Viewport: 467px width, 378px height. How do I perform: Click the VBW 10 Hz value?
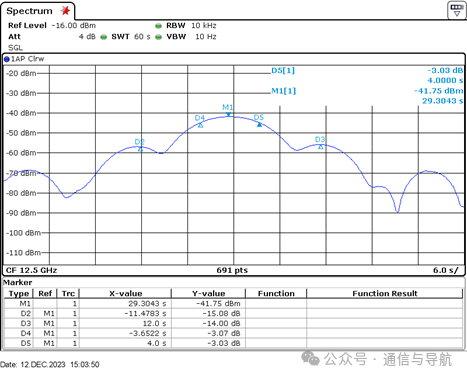click(206, 37)
